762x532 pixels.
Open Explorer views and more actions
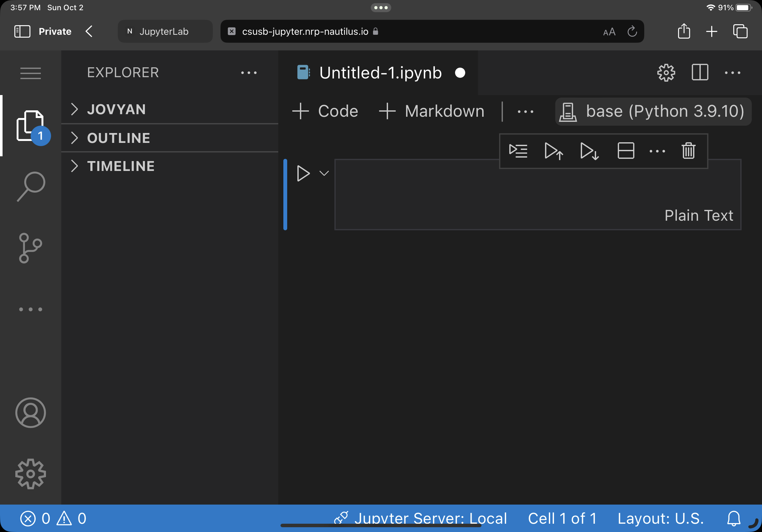(249, 73)
